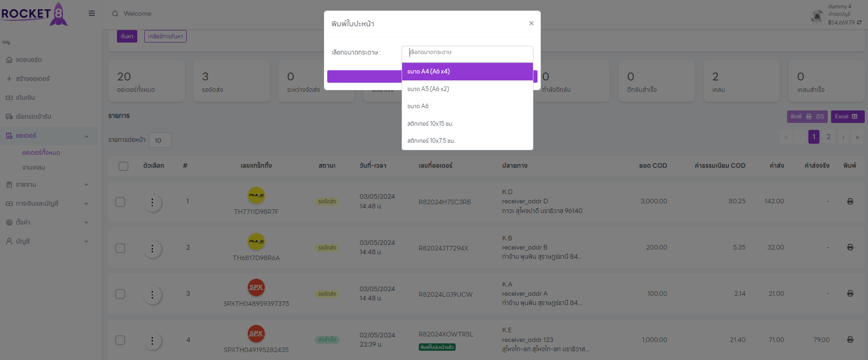Screen dimensions: 868x360
Task: Check the row for TH7711D98R7F
Action: [120, 202]
